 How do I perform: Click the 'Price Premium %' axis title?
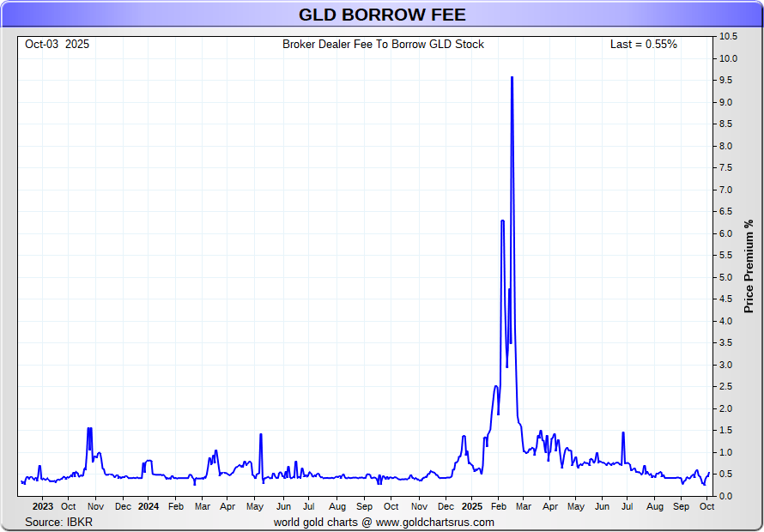pyautogui.click(x=749, y=265)
